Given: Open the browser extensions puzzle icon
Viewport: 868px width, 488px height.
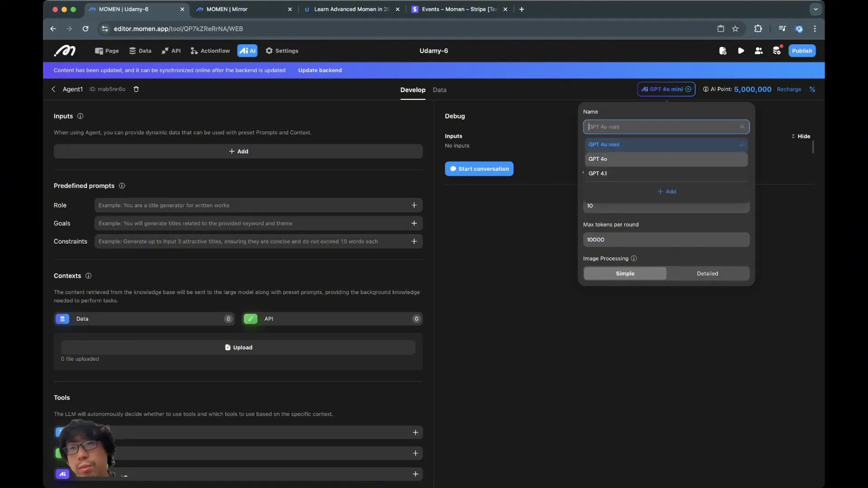Looking at the screenshot, I should (758, 28).
